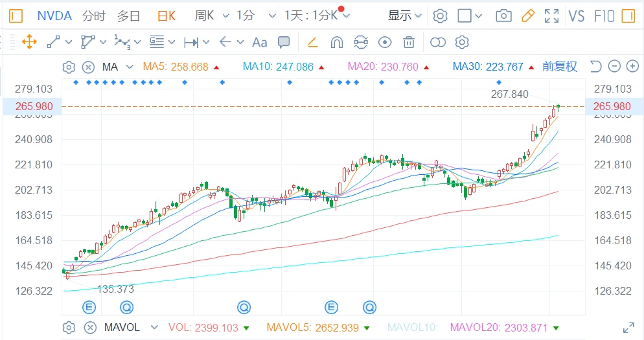The width and height of the screenshot is (644, 340).
Task: Select the arrow marker tool
Action: click(x=225, y=42)
